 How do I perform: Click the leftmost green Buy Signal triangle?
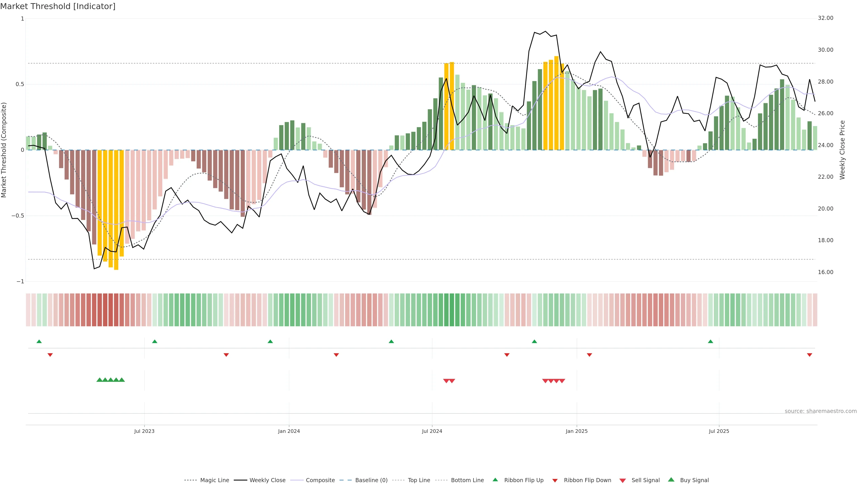tap(99, 380)
